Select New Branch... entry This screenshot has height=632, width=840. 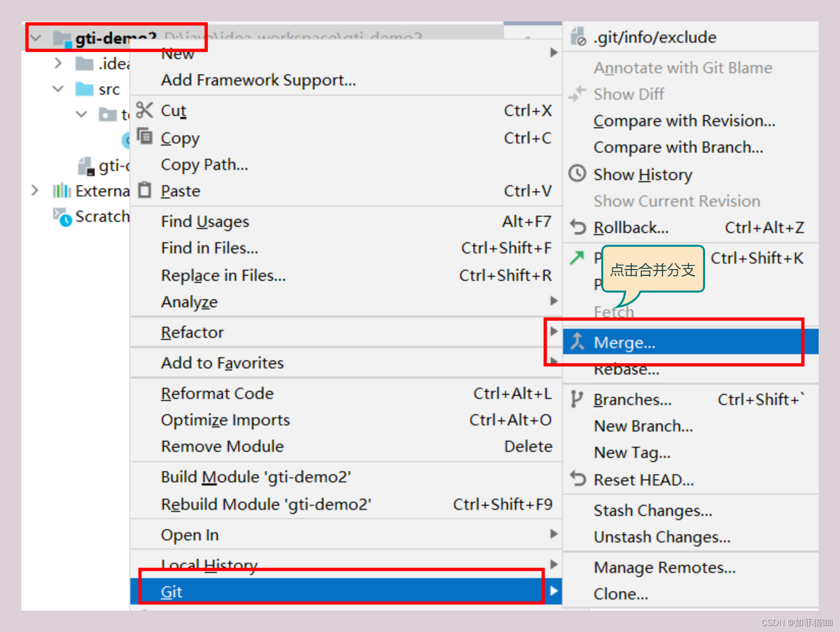coord(643,426)
